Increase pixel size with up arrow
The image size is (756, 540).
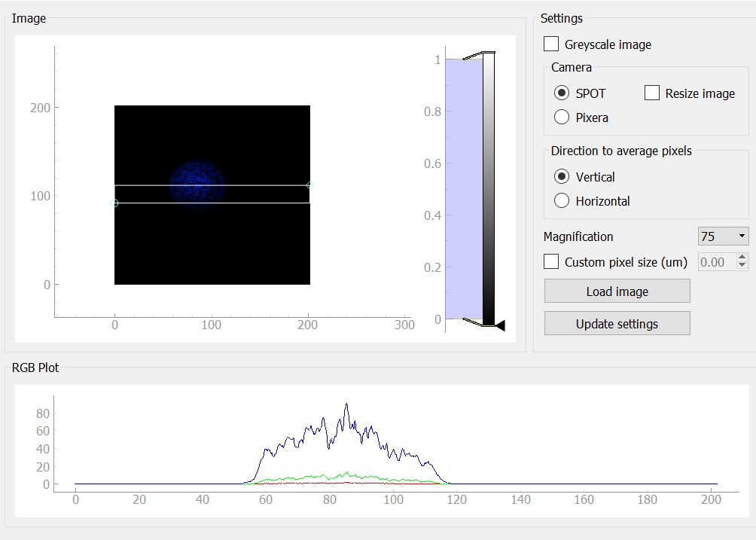(x=742, y=258)
